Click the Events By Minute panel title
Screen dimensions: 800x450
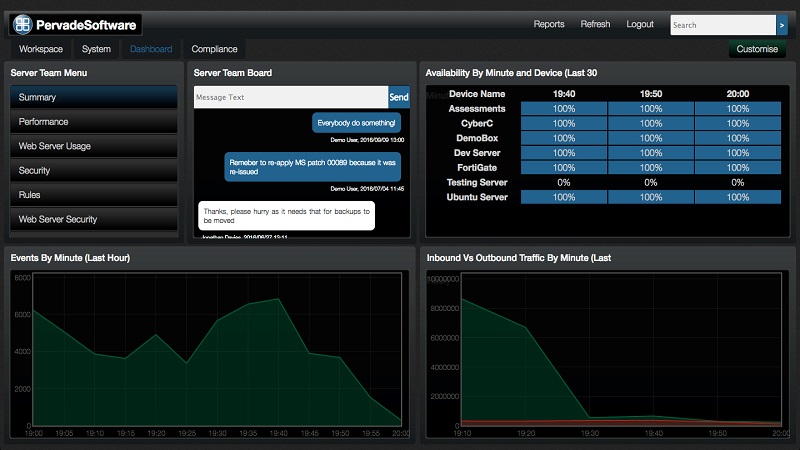70,258
